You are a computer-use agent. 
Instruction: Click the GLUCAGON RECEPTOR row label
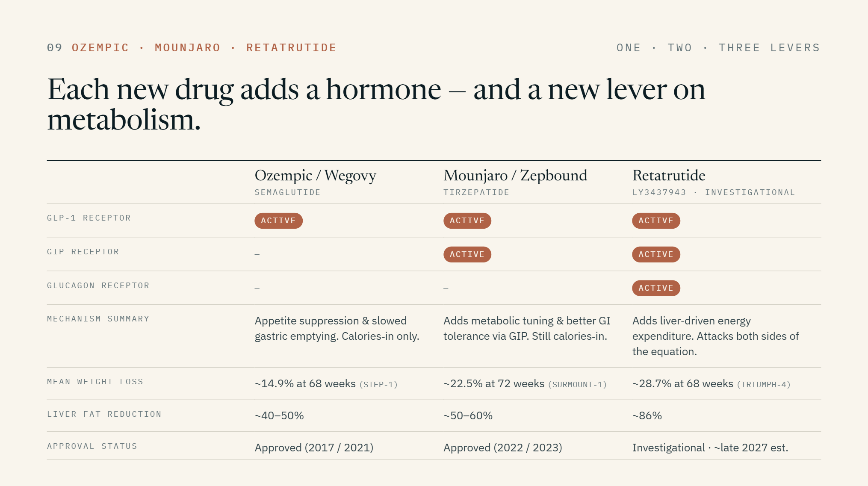click(98, 286)
